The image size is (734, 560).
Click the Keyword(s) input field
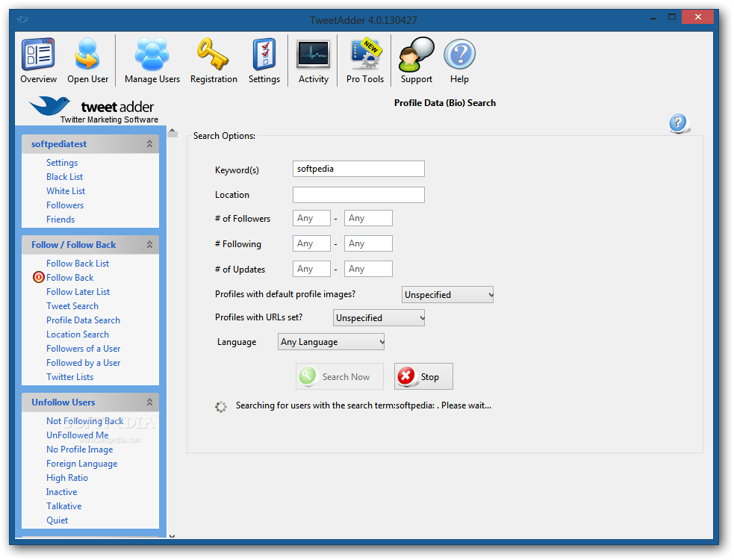pyautogui.click(x=358, y=169)
